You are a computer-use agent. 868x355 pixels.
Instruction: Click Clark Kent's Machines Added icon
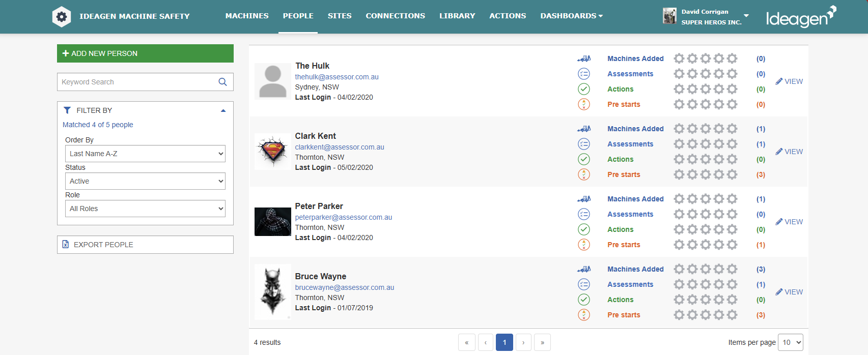coord(584,129)
